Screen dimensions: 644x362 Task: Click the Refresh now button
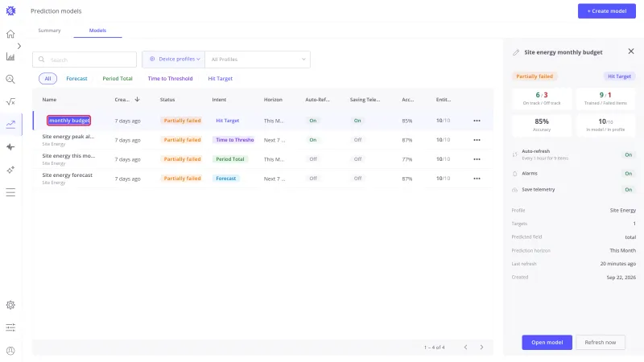(600, 343)
